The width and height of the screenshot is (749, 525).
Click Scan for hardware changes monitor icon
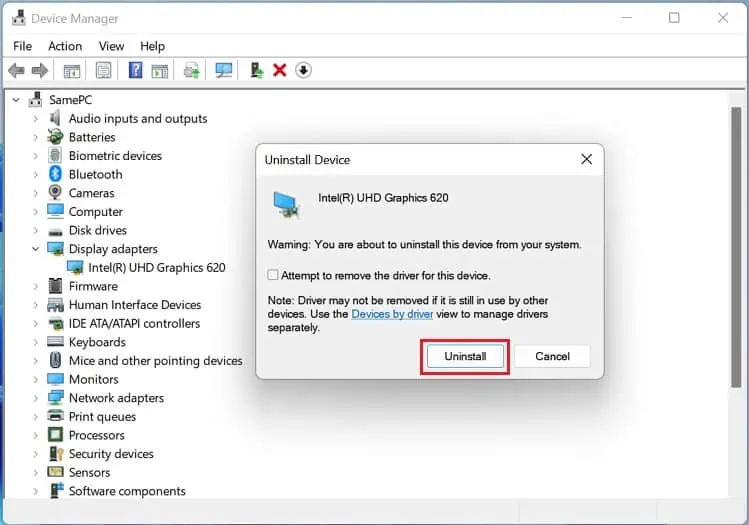[x=223, y=70]
